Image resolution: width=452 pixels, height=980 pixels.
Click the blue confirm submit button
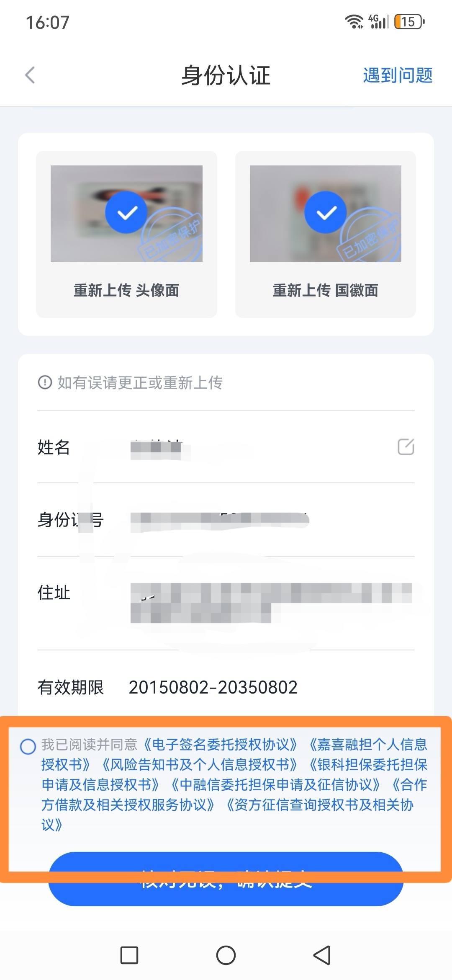tap(226, 879)
